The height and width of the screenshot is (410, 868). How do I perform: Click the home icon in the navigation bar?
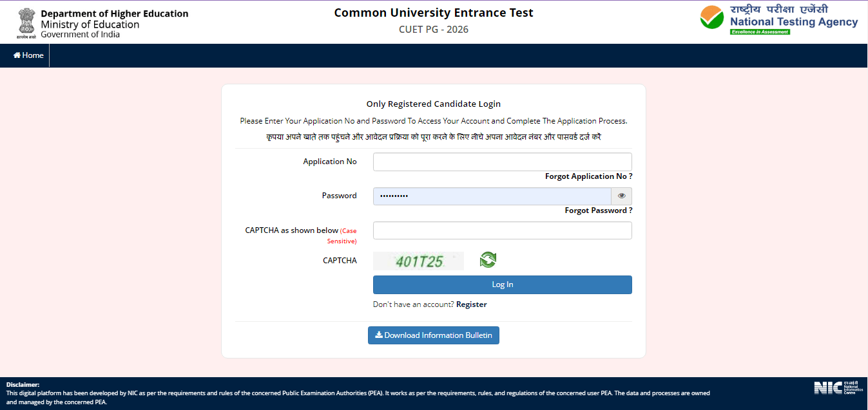[x=16, y=55]
